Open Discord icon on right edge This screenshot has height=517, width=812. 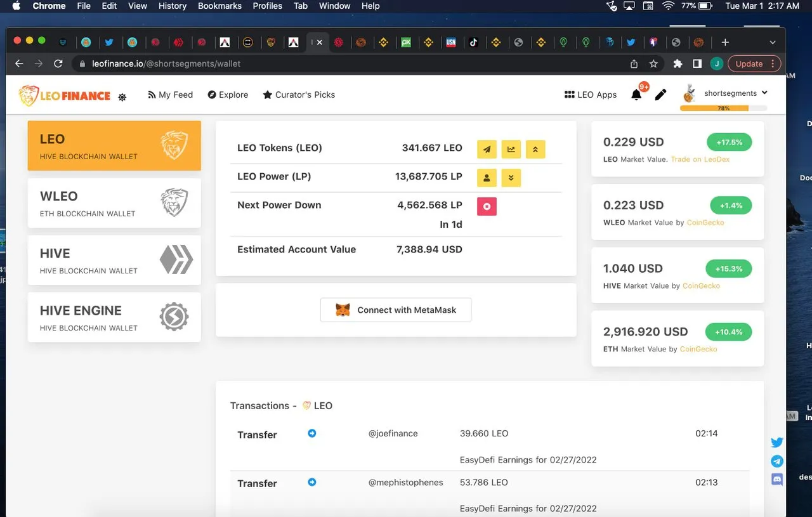pyautogui.click(x=777, y=480)
